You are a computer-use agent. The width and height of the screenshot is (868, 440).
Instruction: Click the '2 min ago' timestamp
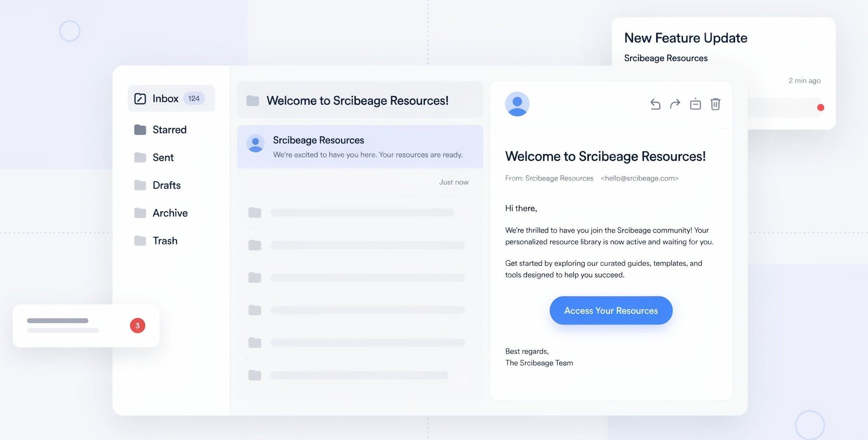coord(804,80)
